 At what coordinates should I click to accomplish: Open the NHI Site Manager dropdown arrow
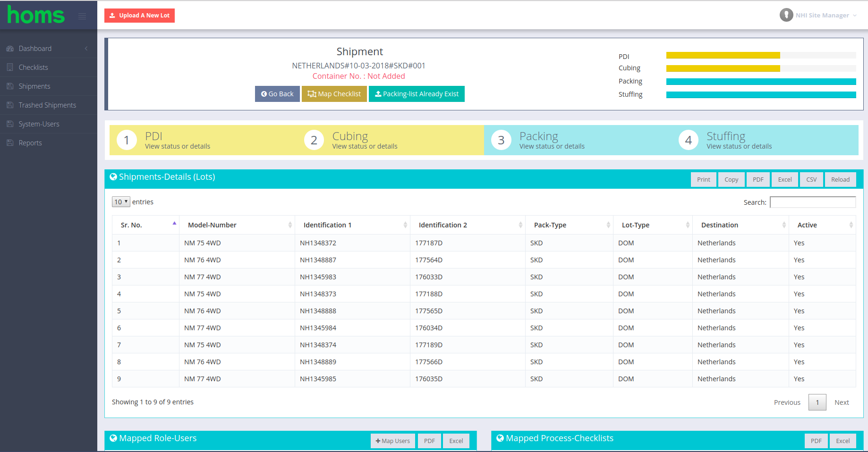coord(855,16)
